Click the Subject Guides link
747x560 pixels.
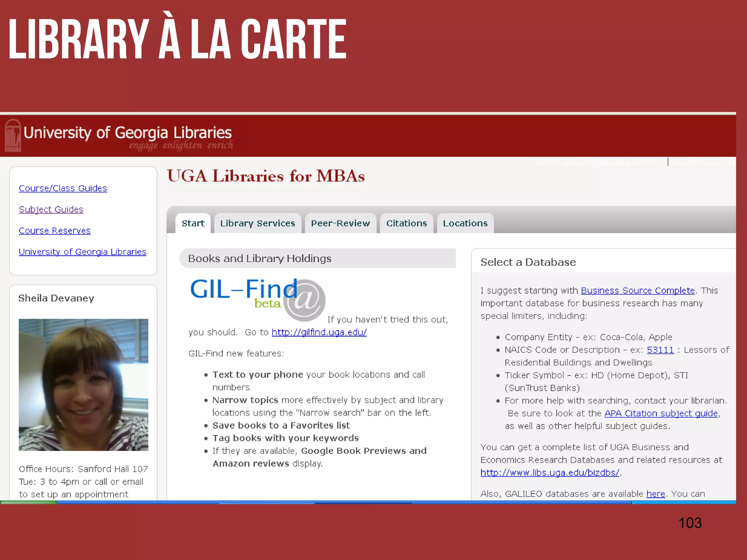tap(51, 210)
